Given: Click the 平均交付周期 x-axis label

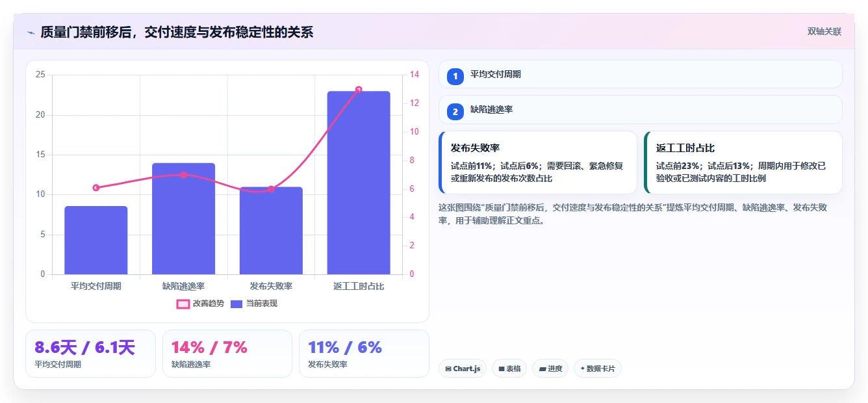Looking at the screenshot, I should 96,286.
